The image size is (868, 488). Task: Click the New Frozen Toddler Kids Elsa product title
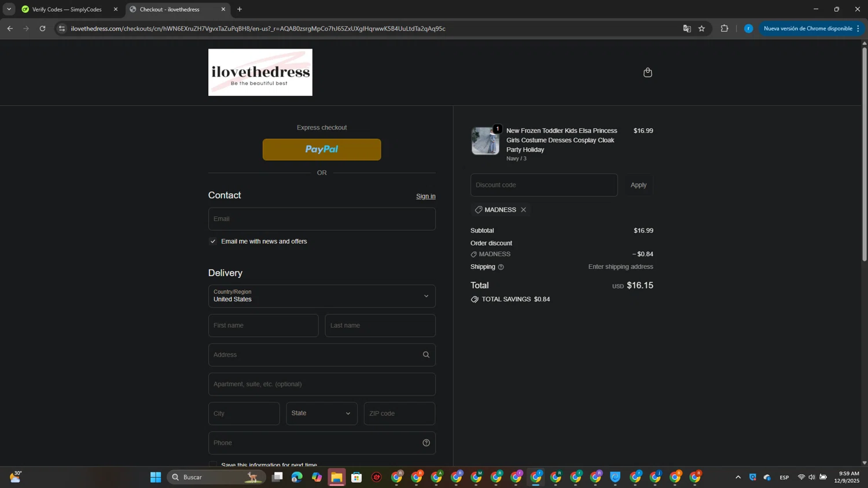tap(562, 140)
